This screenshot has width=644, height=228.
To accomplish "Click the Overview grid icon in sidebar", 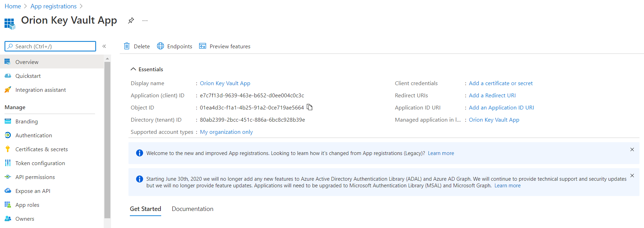I will tap(8, 62).
